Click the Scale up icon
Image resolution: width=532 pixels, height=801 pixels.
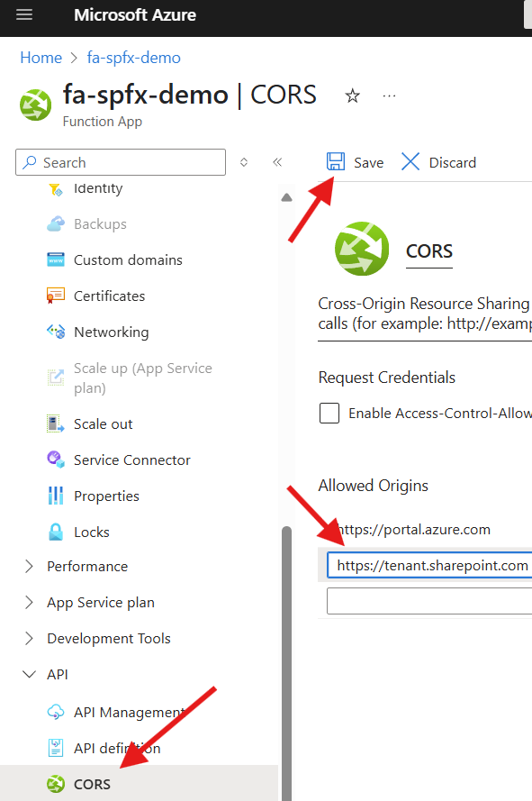click(x=56, y=378)
